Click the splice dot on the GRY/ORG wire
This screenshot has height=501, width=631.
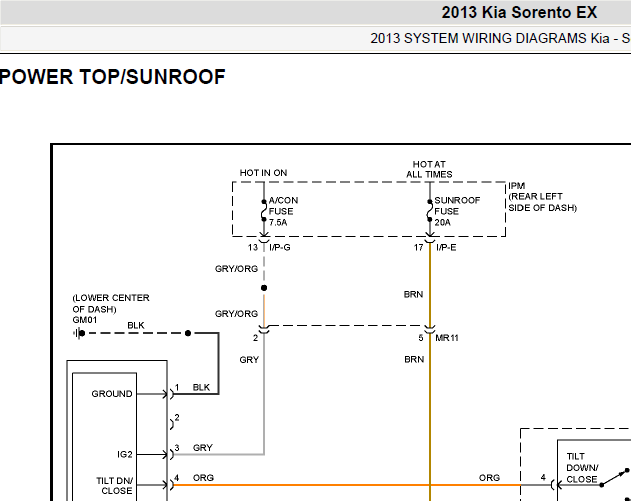[x=264, y=288]
